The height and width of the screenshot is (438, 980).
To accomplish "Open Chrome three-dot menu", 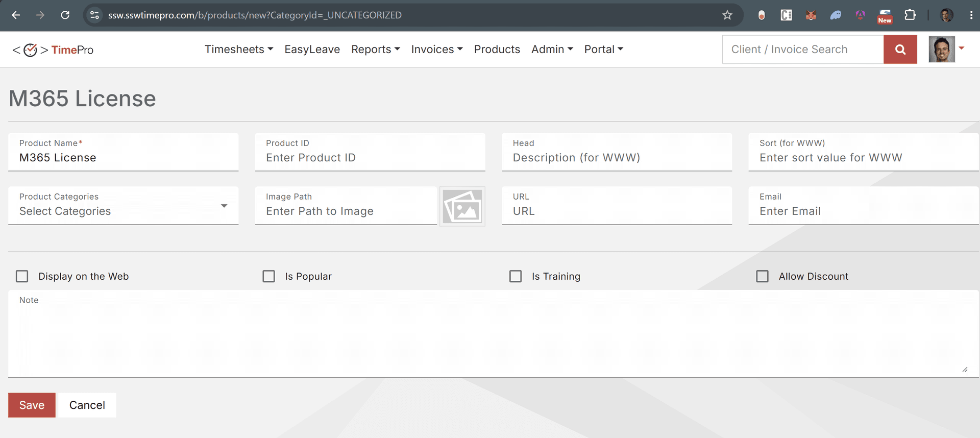I will [971, 15].
